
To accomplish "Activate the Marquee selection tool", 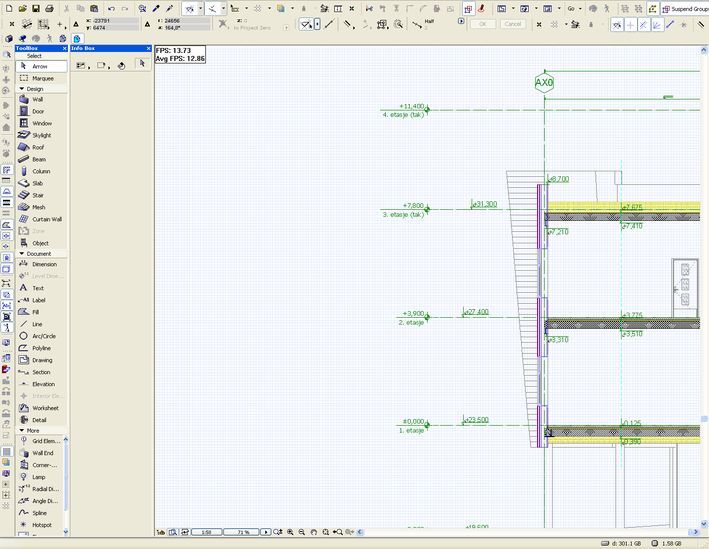I will pos(42,78).
